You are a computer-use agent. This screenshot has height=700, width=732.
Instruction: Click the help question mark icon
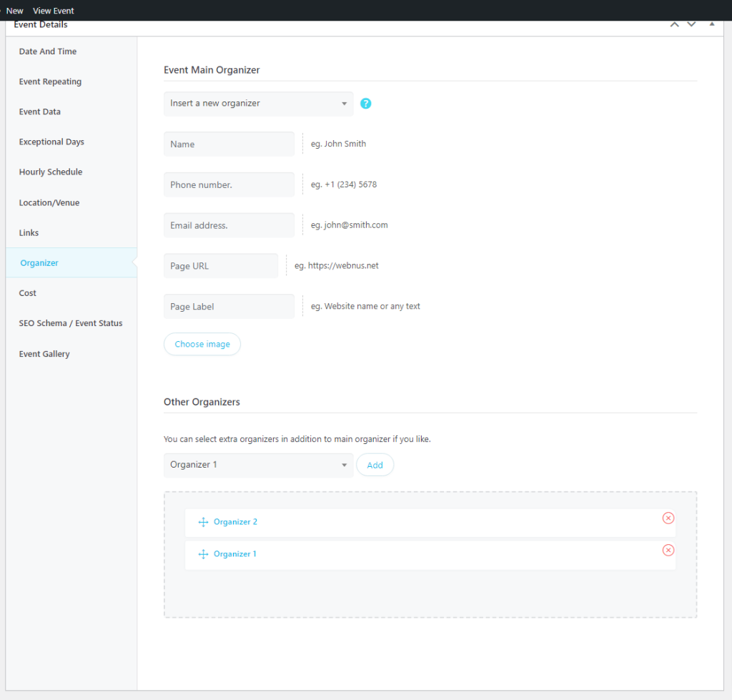(x=366, y=104)
